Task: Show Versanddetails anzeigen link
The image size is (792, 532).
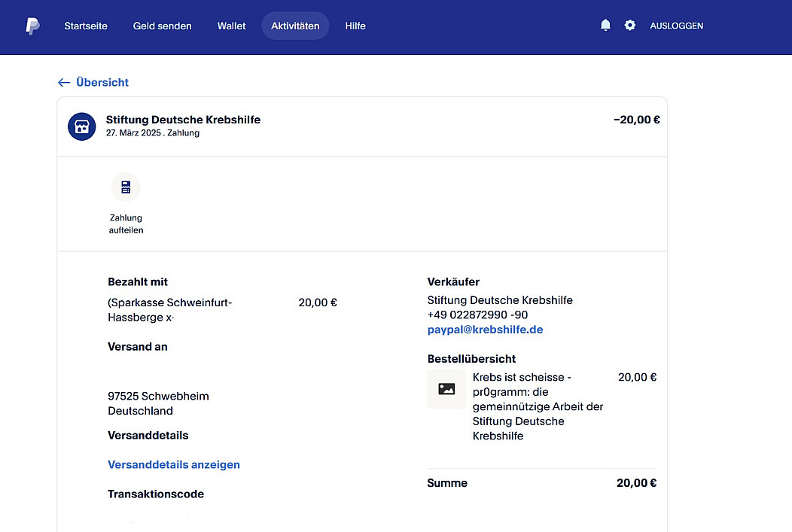Action: tap(174, 465)
